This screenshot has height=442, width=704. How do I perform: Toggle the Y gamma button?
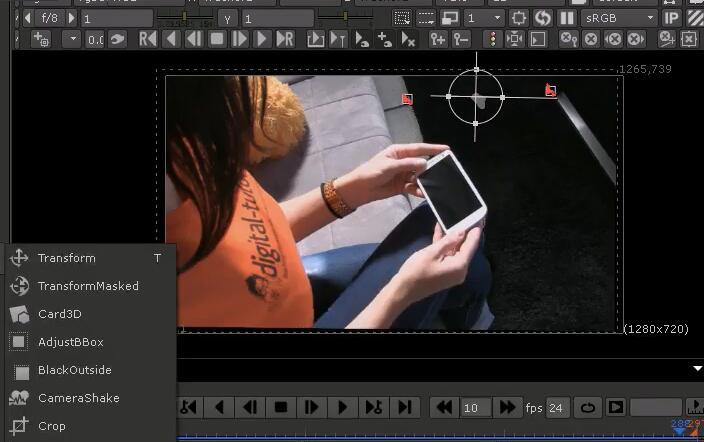(228, 18)
